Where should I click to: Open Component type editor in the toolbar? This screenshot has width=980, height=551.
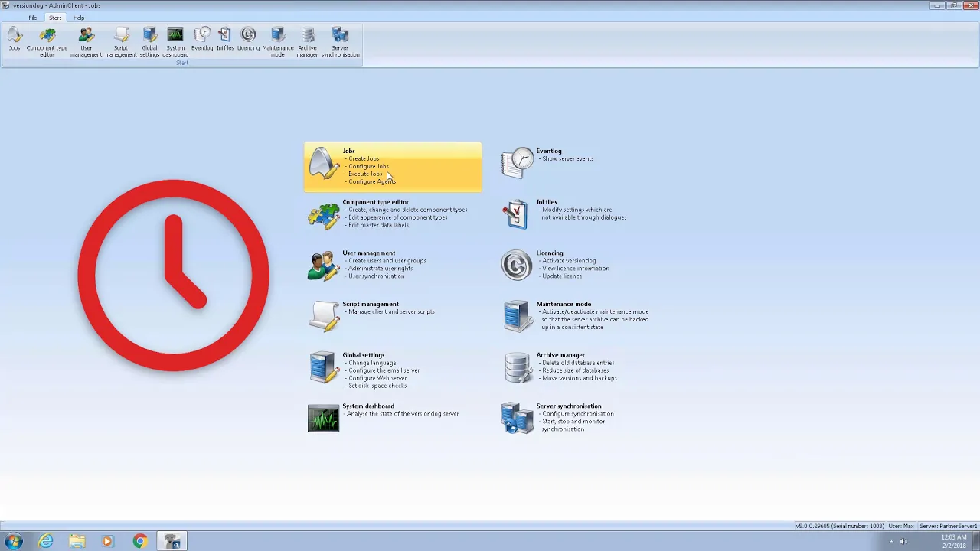tap(47, 42)
